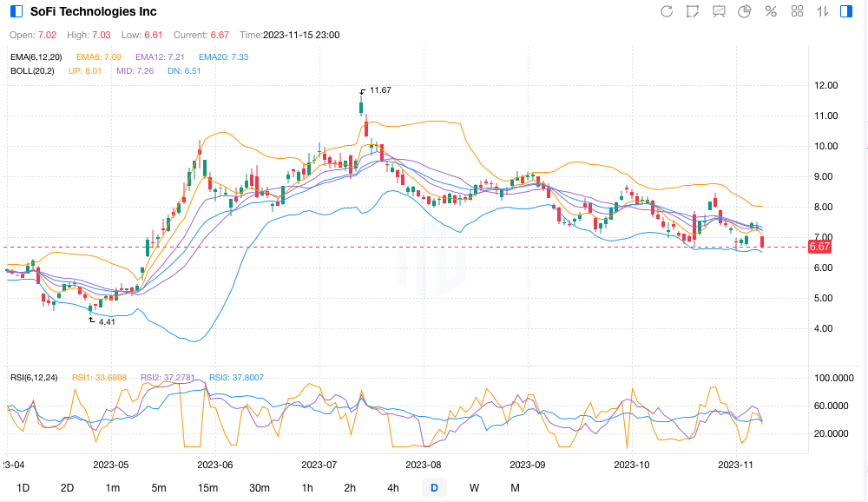868x502 pixels.
Task: Switch to percentage scale icon
Action: tap(771, 11)
